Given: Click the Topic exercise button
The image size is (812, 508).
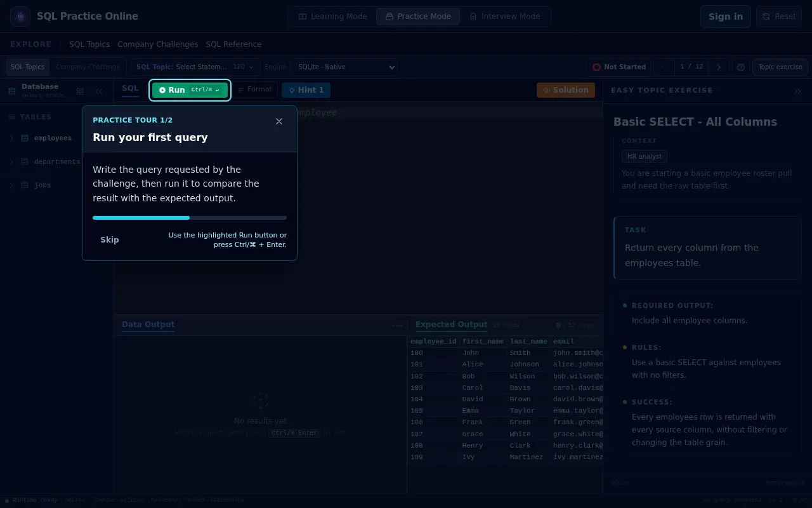Looking at the screenshot, I should (780, 67).
